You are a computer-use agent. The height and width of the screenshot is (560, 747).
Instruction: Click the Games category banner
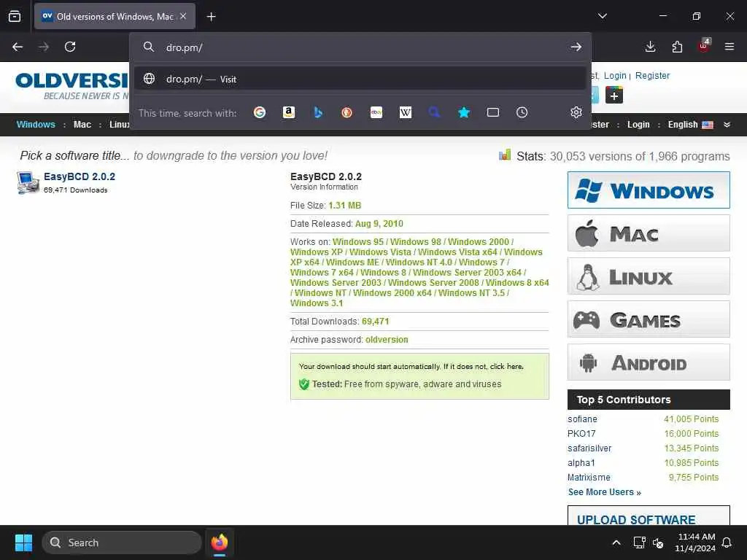[649, 319]
